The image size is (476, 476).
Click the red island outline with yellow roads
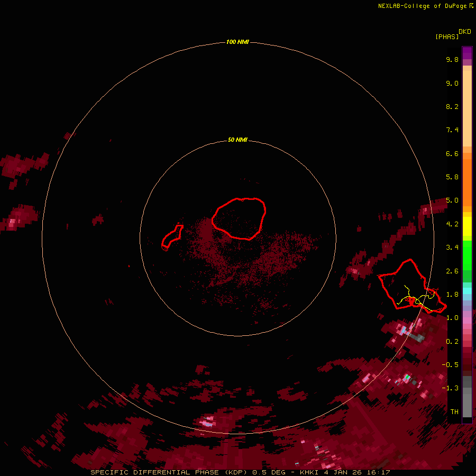click(412, 286)
